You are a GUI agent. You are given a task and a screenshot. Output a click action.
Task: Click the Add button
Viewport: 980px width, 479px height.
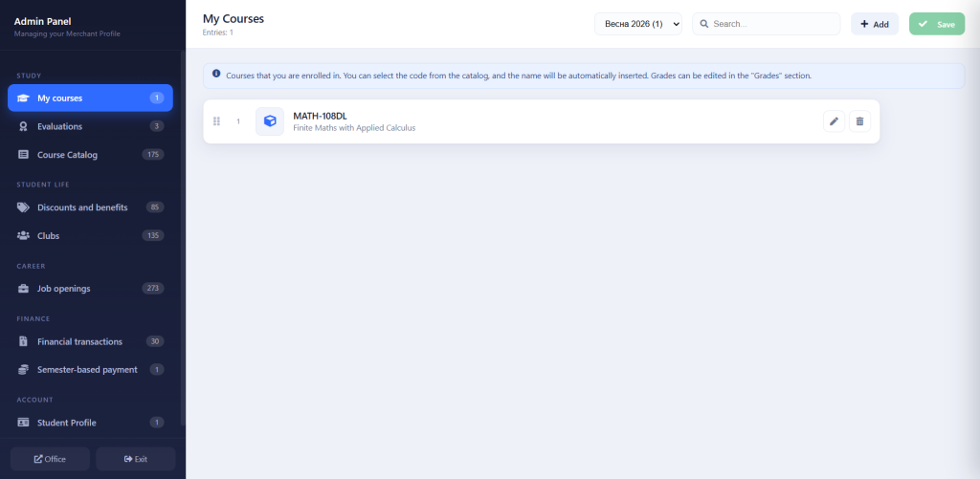click(x=875, y=24)
